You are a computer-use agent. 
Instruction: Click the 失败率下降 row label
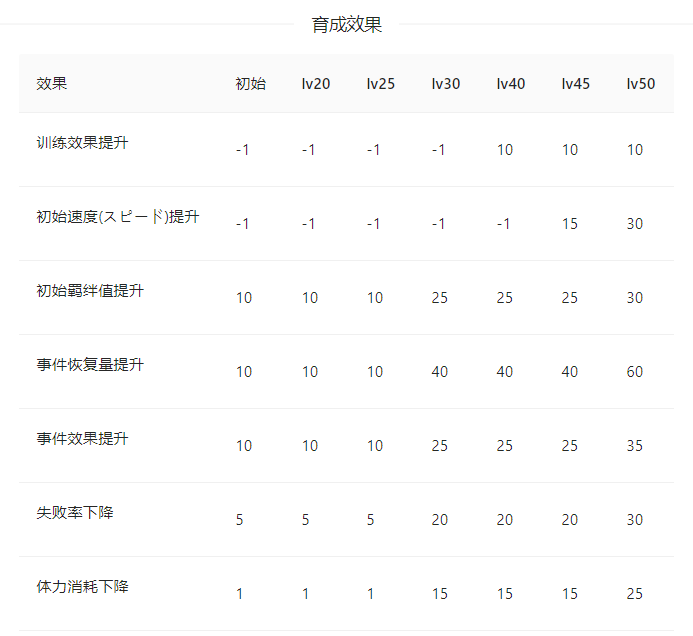[x=75, y=513]
